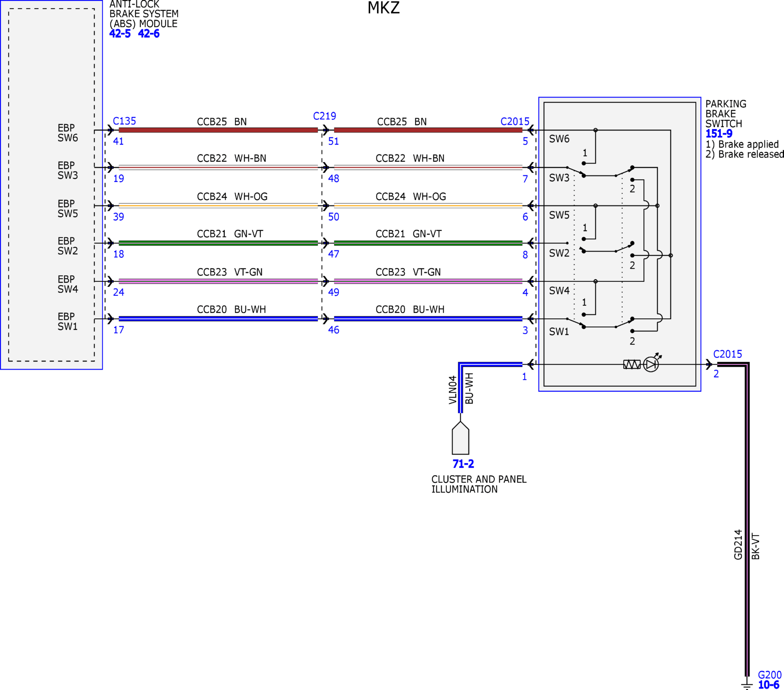Click pin number 48 at C219
Viewport: 784px width, 690px height.
coord(334,179)
